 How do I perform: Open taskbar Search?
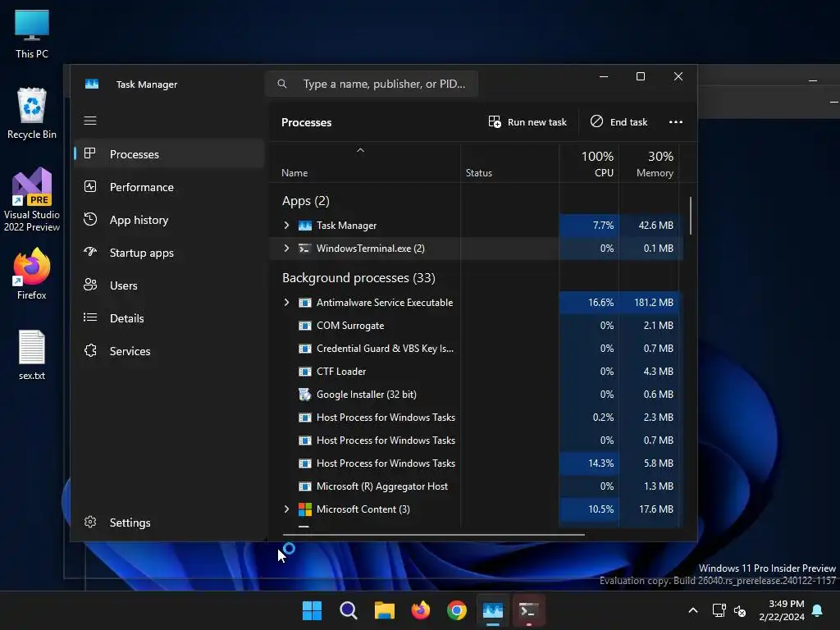pos(348,610)
